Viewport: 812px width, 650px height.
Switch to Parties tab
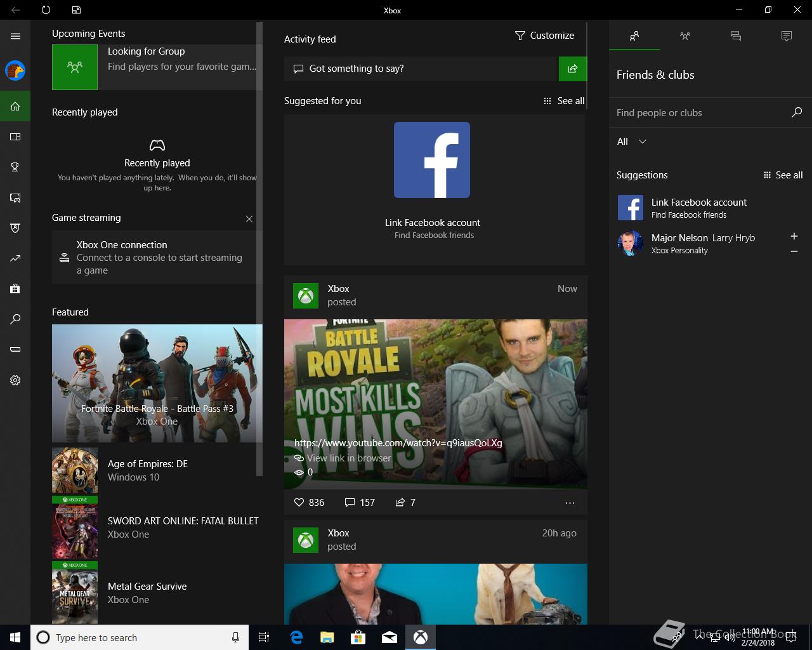[x=685, y=36]
